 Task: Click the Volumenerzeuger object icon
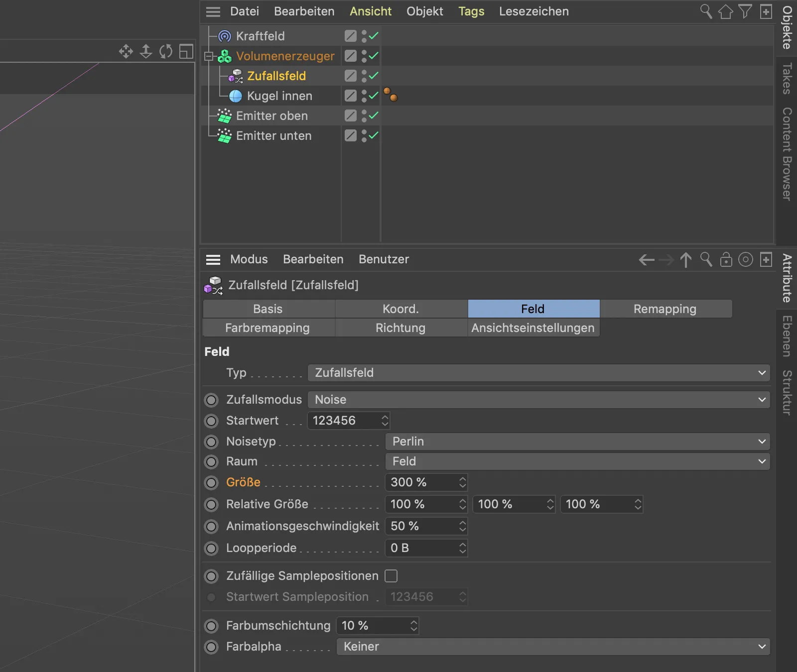pos(225,56)
